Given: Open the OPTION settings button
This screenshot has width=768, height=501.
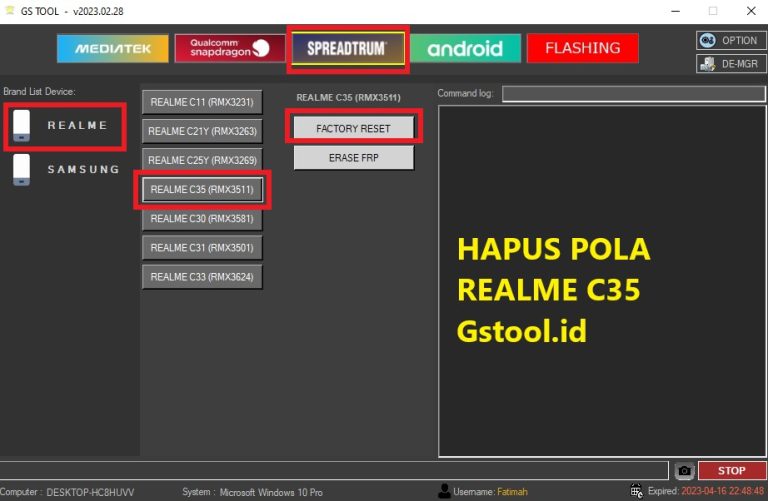Looking at the screenshot, I should (x=731, y=41).
